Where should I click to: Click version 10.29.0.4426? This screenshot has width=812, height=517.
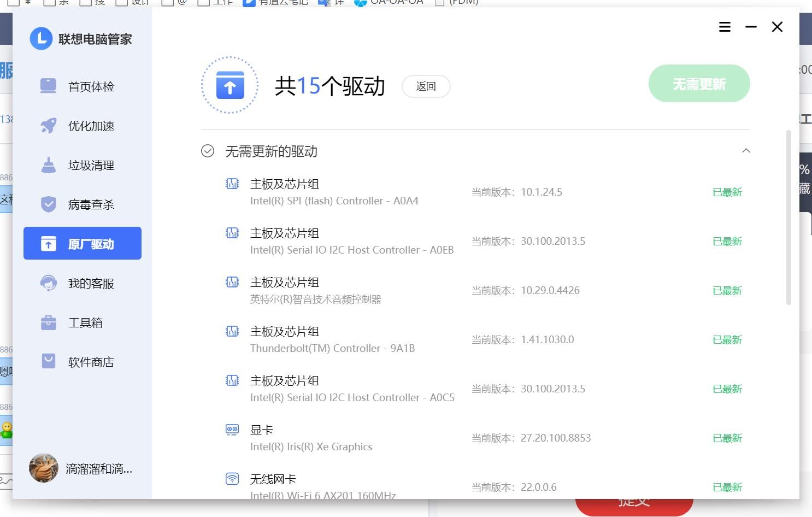(x=550, y=290)
